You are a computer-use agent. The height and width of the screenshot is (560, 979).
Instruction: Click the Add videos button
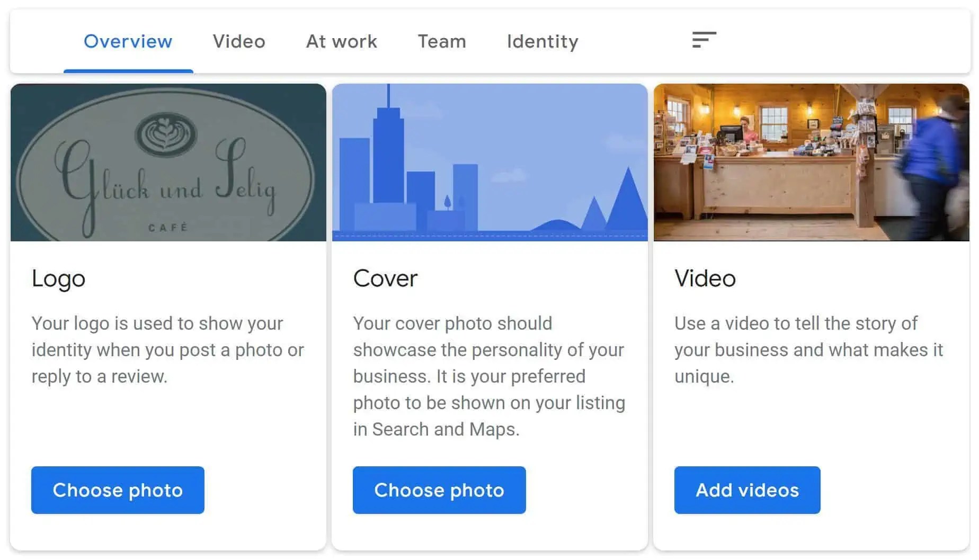tap(746, 490)
